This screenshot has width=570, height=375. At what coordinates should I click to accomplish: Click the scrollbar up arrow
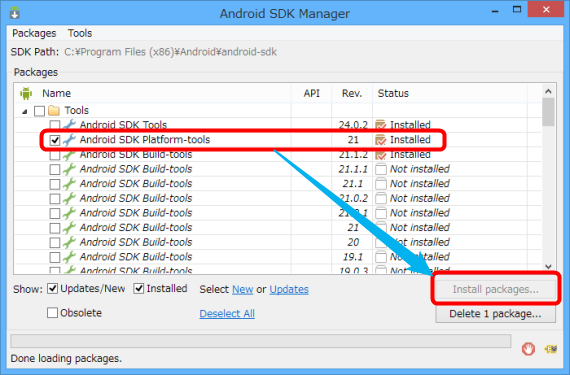tap(549, 91)
